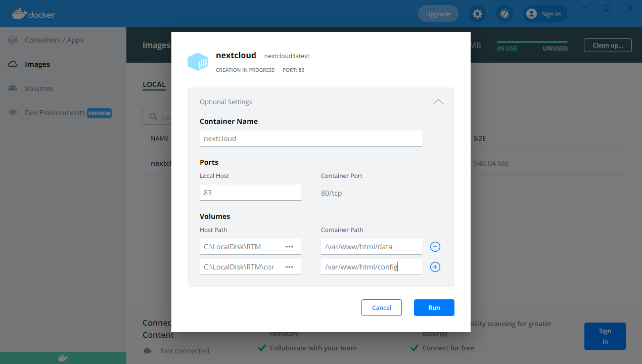Image resolution: width=642 pixels, height=364 pixels.
Task: Click the Not connected plug icon
Action: (148, 351)
